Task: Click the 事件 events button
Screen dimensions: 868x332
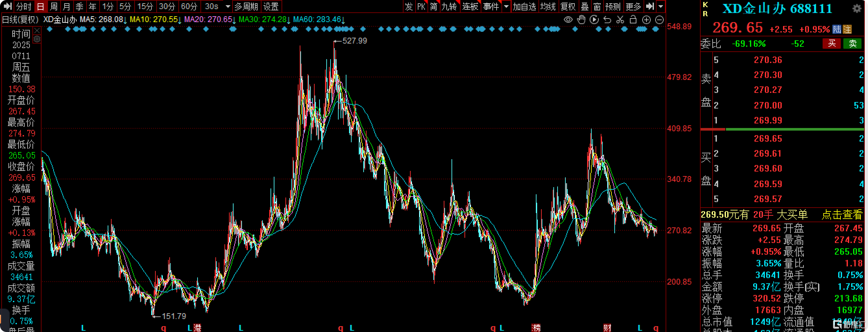Action: (491, 6)
